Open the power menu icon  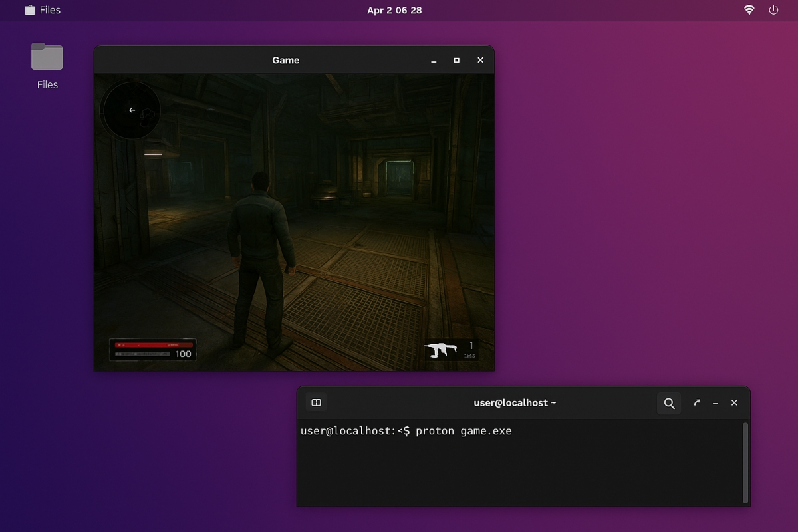[x=773, y=10]
